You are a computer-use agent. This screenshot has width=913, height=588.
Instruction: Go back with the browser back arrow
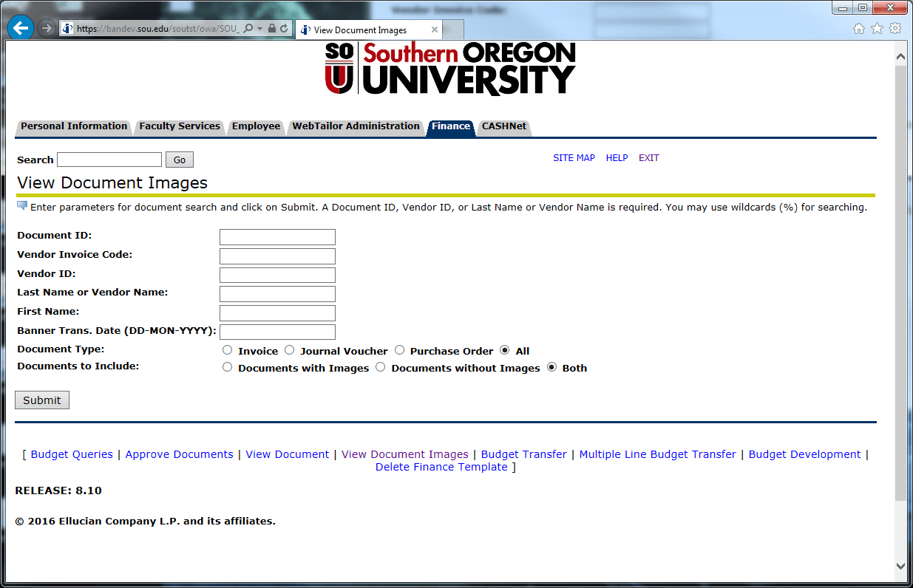pyautogui.click(x=21, y=28)
